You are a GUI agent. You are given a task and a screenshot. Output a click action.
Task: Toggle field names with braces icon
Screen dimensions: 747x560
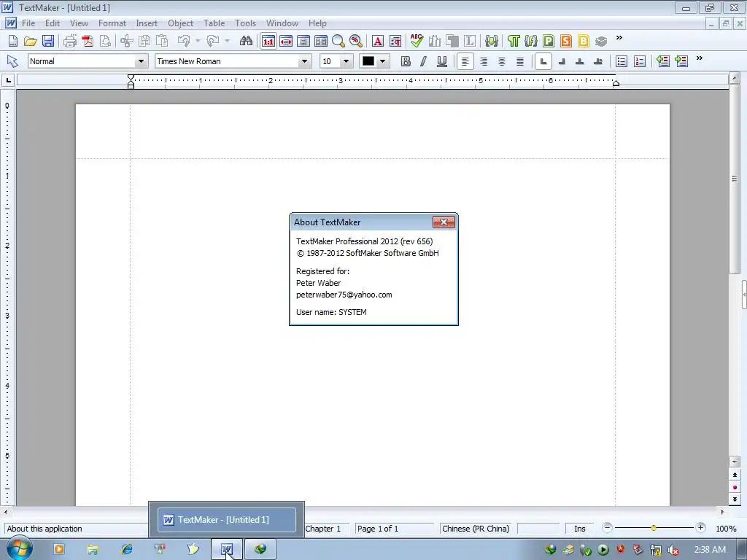pos(531,41)
